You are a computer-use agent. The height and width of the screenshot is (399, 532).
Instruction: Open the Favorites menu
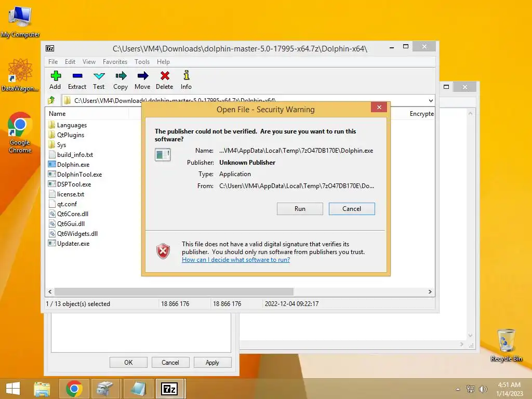point(115,62)
